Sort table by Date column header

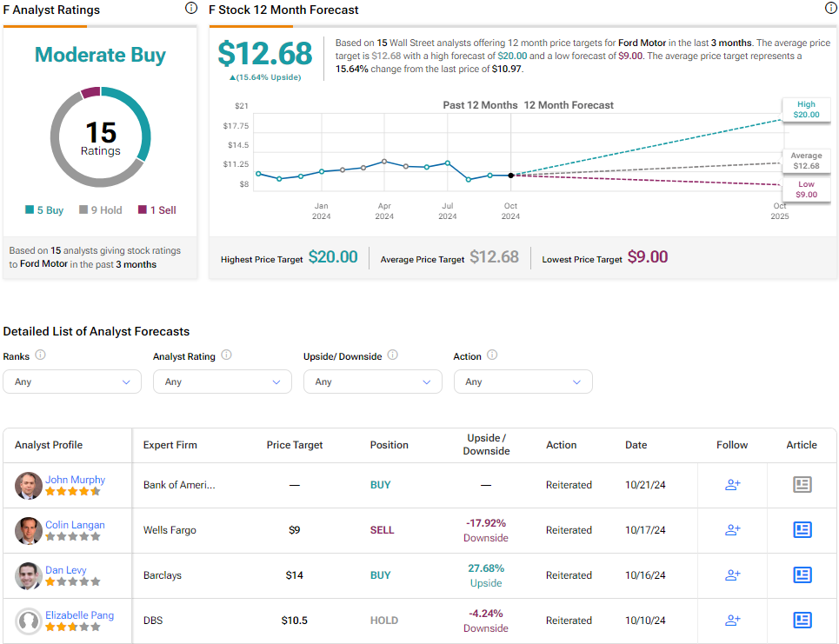[636, 445]
